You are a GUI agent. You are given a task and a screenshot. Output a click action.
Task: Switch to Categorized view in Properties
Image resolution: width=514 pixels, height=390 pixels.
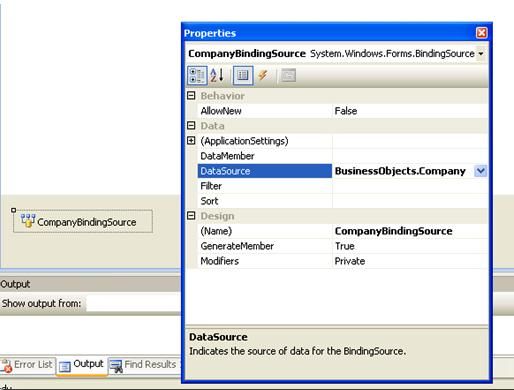click(197, 75)
